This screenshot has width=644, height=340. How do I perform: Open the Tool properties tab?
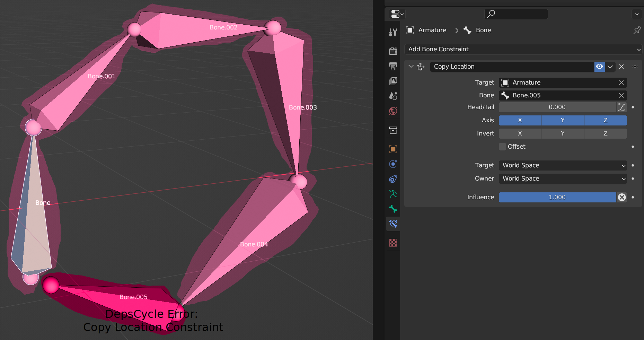coord(393,32)
